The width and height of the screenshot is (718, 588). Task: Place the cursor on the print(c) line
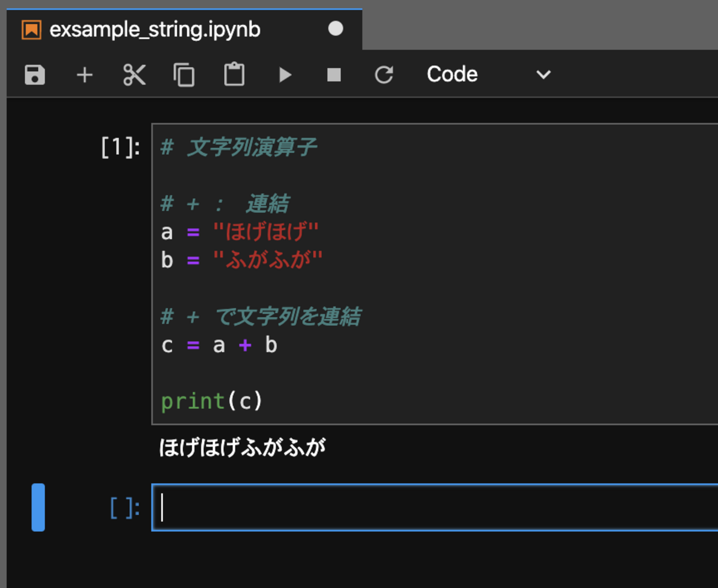tap(212, 401)
